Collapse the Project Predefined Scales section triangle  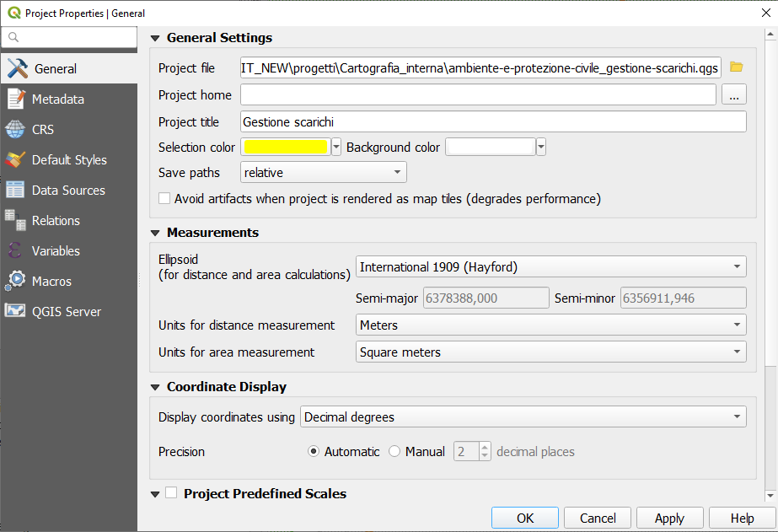point(155,494)
